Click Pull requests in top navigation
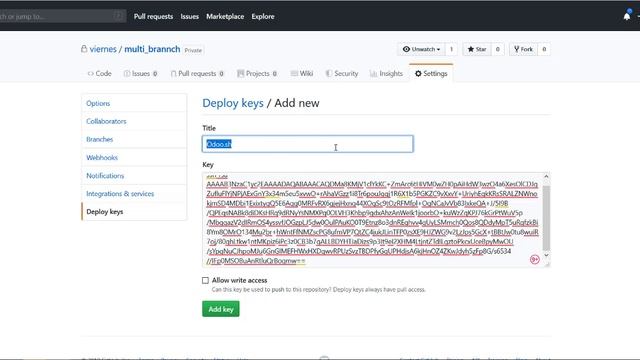Screen dimensions: 640x360 tap(153, 16)
